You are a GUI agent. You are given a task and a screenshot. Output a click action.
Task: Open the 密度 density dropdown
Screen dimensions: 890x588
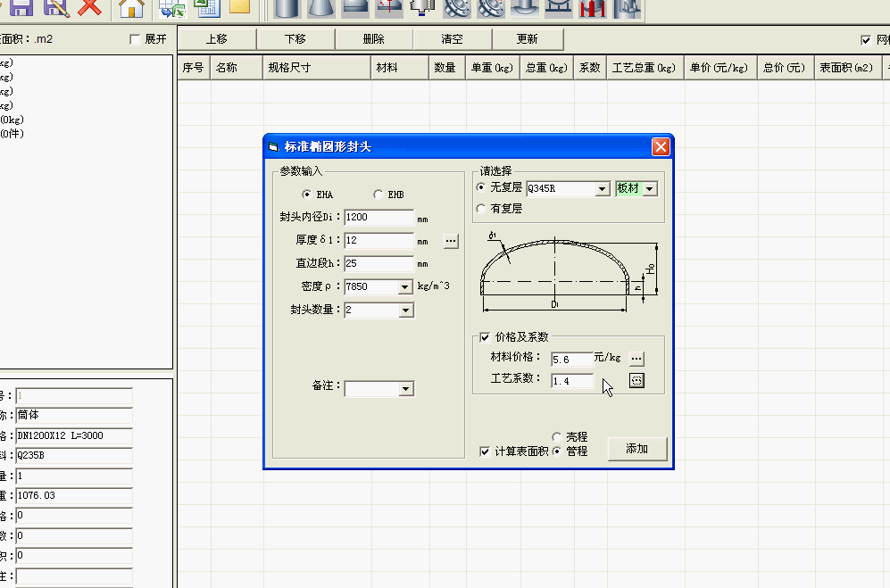coord(406,286)
